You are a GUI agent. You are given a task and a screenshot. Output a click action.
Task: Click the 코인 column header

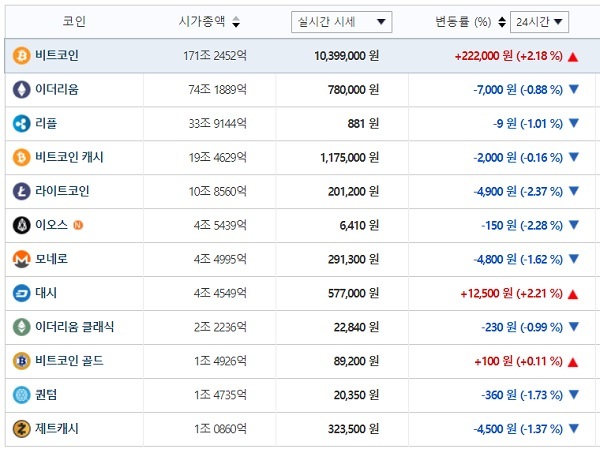[74, 21]
